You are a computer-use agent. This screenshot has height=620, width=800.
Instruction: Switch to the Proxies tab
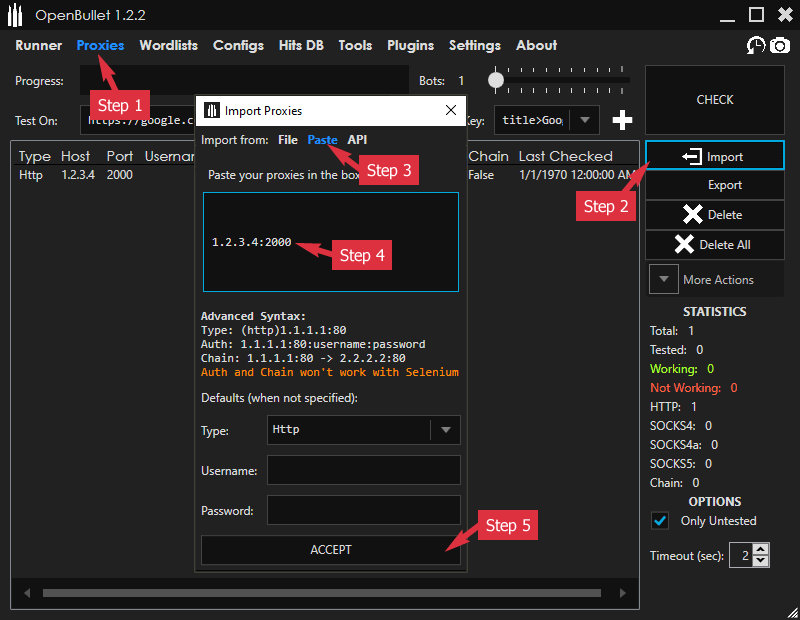[101, 45]
